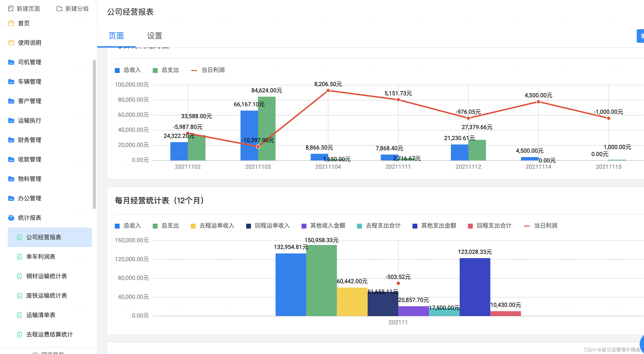Viewport: 644px width, 354px height.
Task: Switch to the 设置 tab
Action: pyautogui.click(x=154, y=36)
